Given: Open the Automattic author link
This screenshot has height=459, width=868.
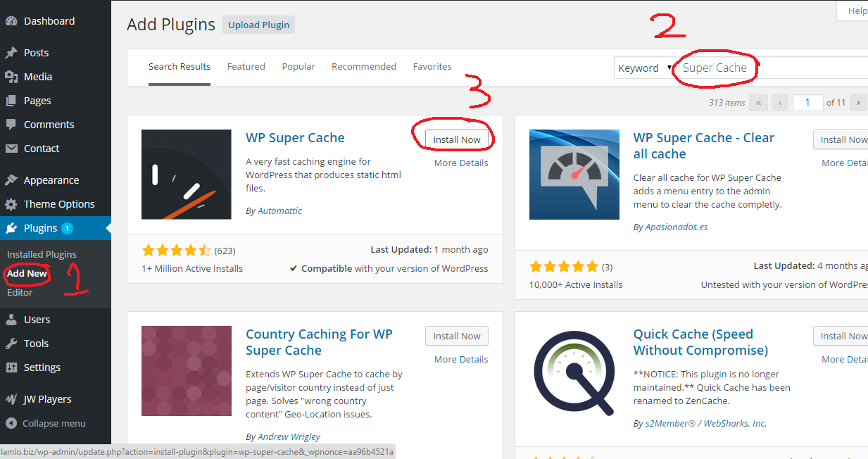Looking at the screenshot, I should 279,210.
